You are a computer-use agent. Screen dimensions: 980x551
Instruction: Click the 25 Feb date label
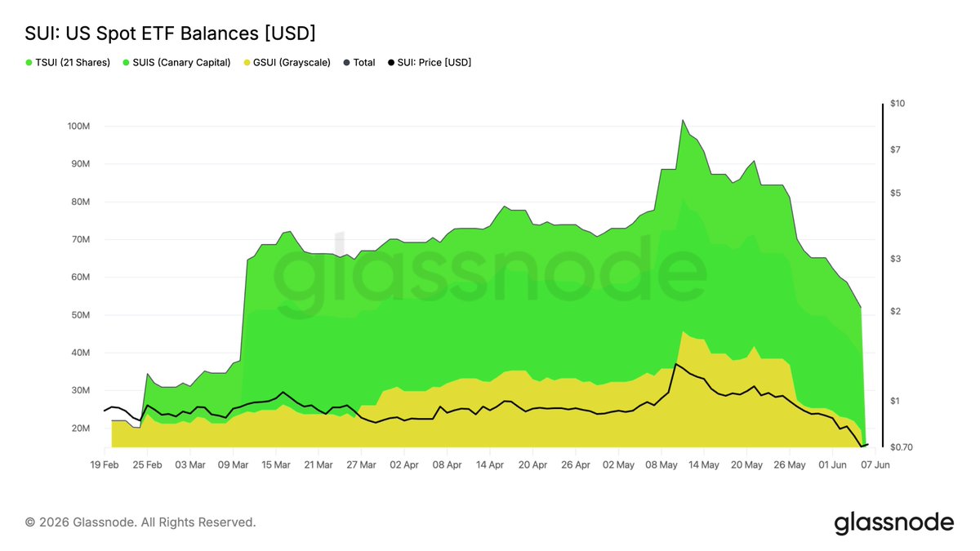148,464
